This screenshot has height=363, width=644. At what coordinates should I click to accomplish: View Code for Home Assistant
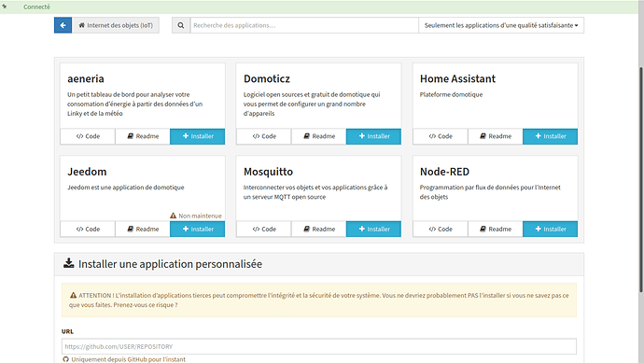(x=441, y=136)
